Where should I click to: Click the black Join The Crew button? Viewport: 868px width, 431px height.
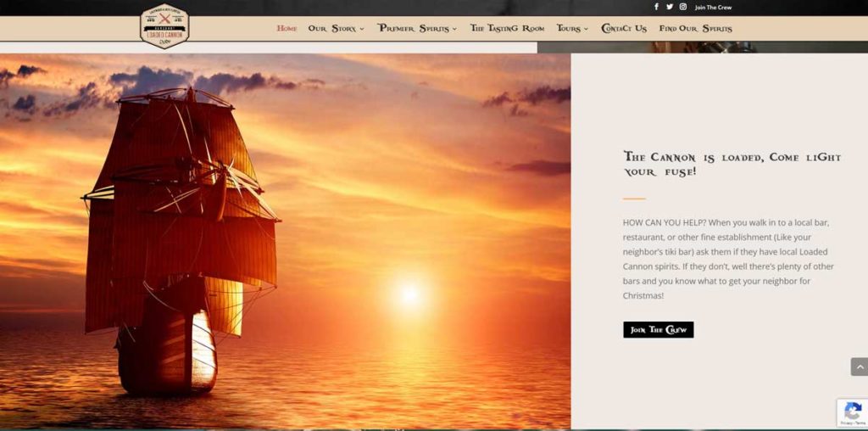[x=658, y=330]
